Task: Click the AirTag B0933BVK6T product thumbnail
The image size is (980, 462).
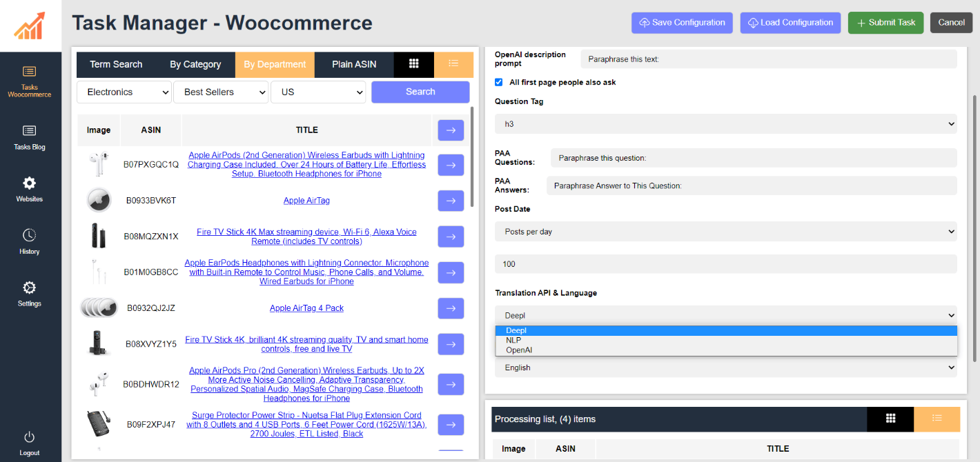Action: [99, 201]
